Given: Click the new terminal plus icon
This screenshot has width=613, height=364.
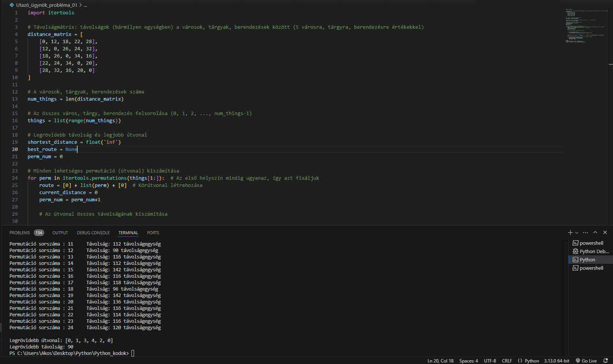Looking at the screenshot, I should pyautogui.click(x=570, y=232).
